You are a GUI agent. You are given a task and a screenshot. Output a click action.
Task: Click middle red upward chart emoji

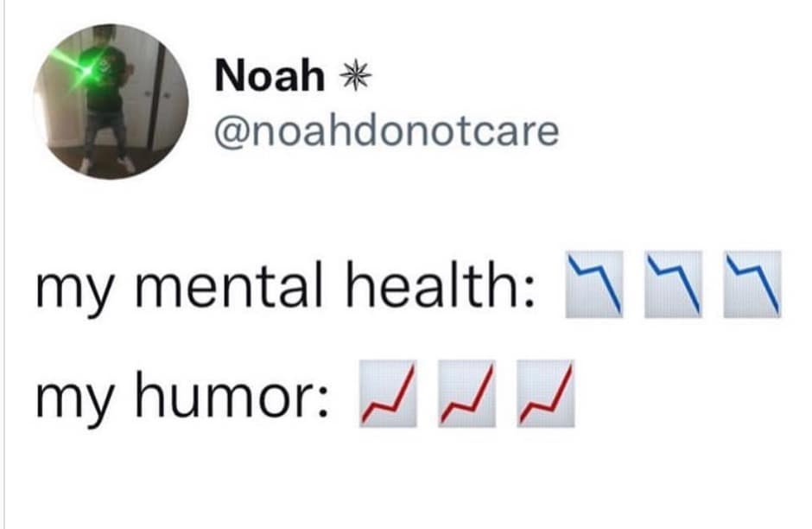(467, 394)
